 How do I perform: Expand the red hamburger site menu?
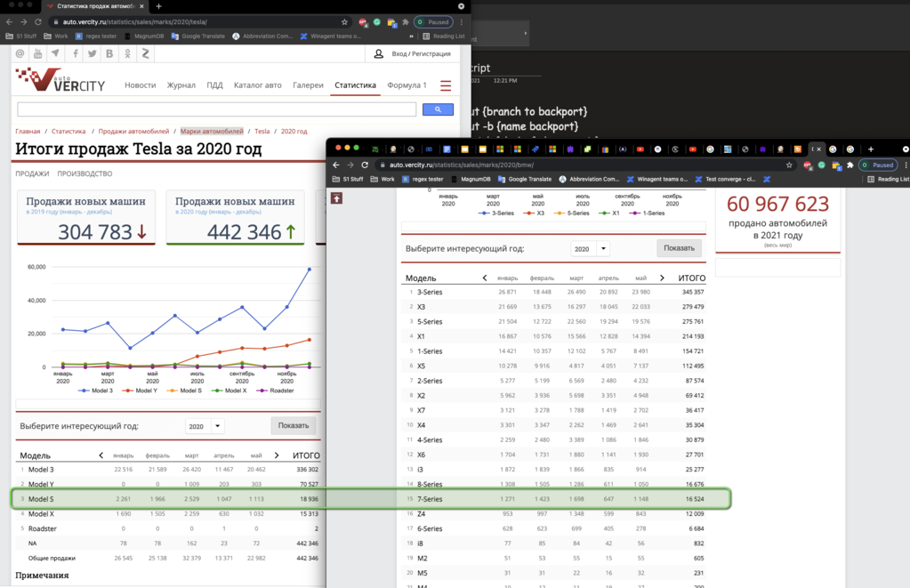(x=446, y=86)
